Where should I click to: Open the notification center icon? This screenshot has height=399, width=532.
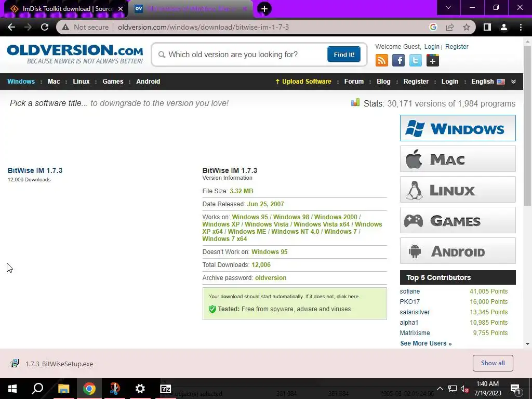coord(515,389)
